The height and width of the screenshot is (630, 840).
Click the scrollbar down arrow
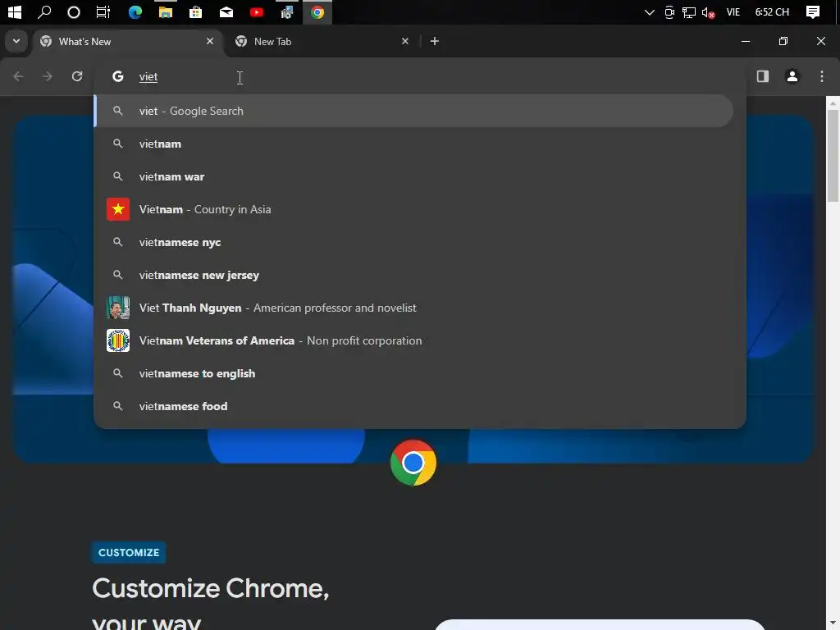point(833,624)
